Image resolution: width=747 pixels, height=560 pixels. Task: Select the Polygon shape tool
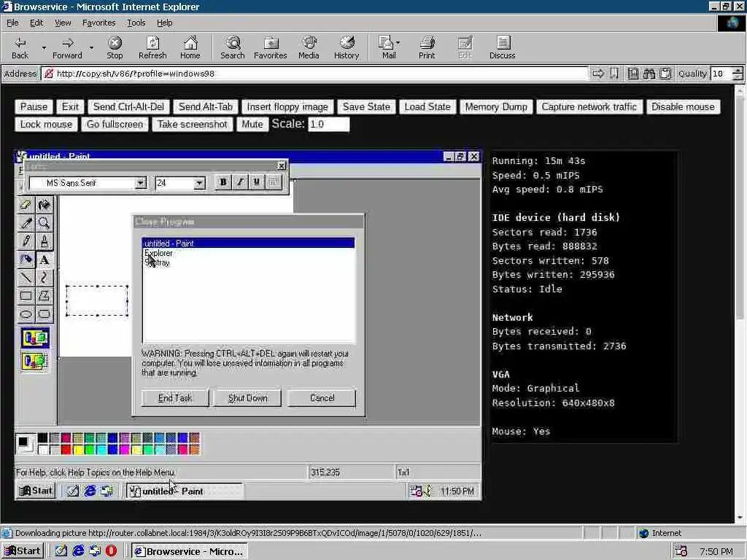pos(44,296)
